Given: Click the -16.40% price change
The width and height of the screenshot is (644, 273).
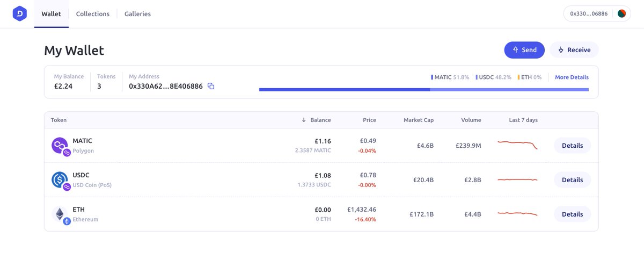Looking at the screenshot, I should [365, 219].
